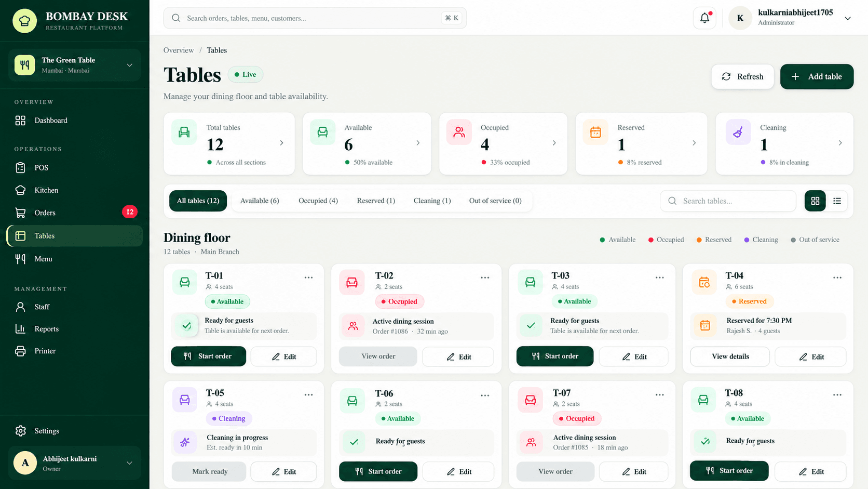Click the Refresh button
The height and width of the screenshot is (489, 868).
click(x=742, y=76)
